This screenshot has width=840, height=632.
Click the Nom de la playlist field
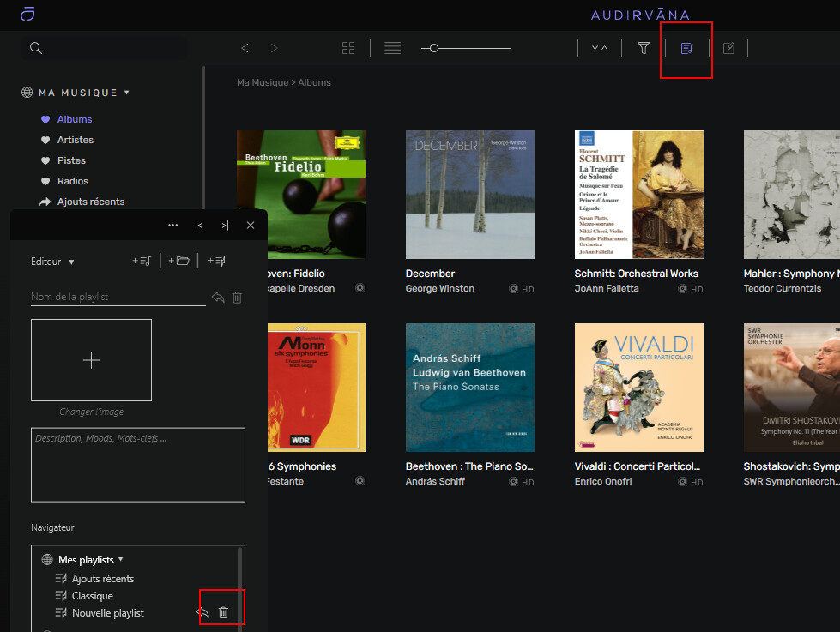pyautogui.click(x=118, y=297)
